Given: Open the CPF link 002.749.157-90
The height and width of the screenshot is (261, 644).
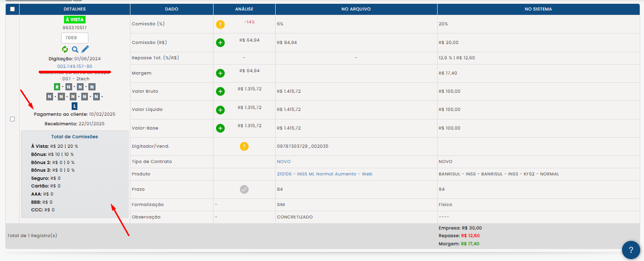Looking at the screenshot, I should [75, 66].
